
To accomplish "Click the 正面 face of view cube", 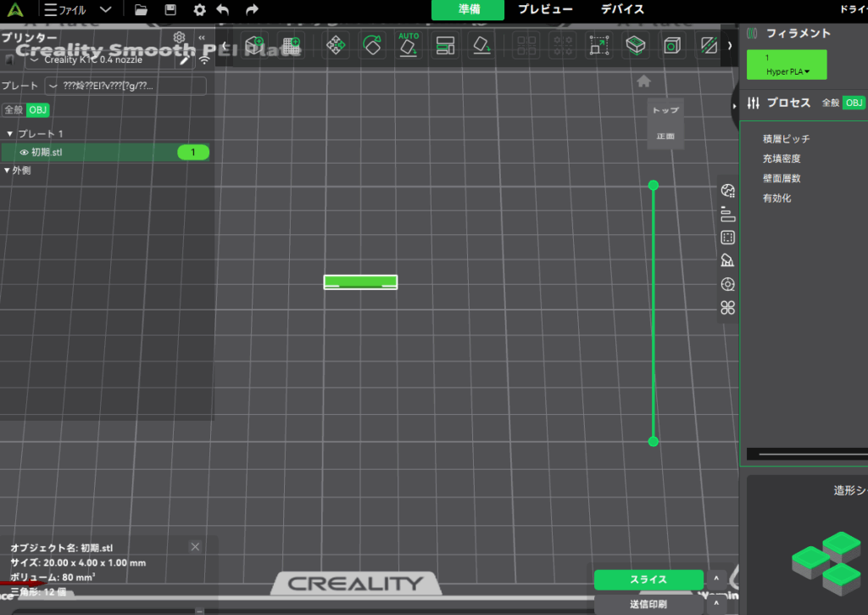I will [665, 136].
